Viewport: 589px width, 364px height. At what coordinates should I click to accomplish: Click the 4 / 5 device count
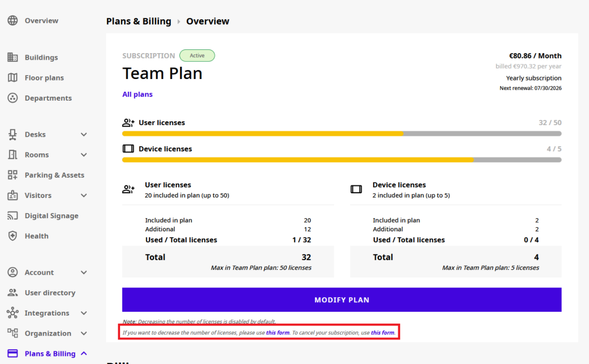[x=554, y=149]
